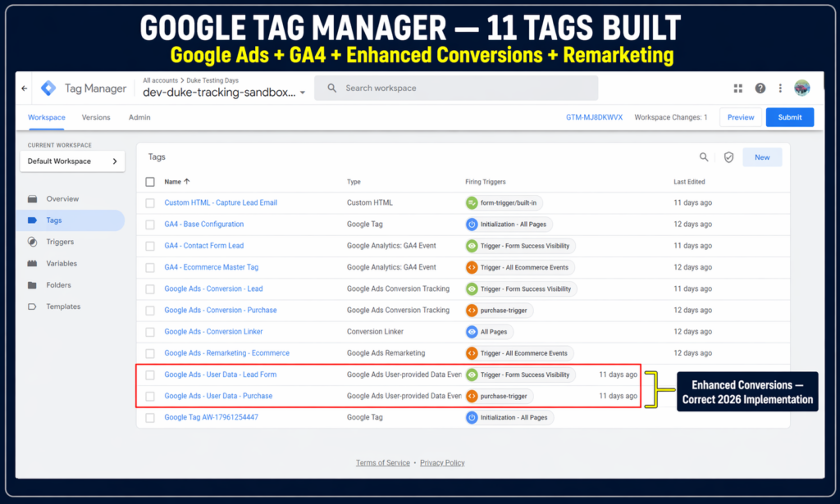The width and height of the screenshot is (840, 504).
Task: Click the Tag Manager diamond logo
Action: [x=48, y=89]
